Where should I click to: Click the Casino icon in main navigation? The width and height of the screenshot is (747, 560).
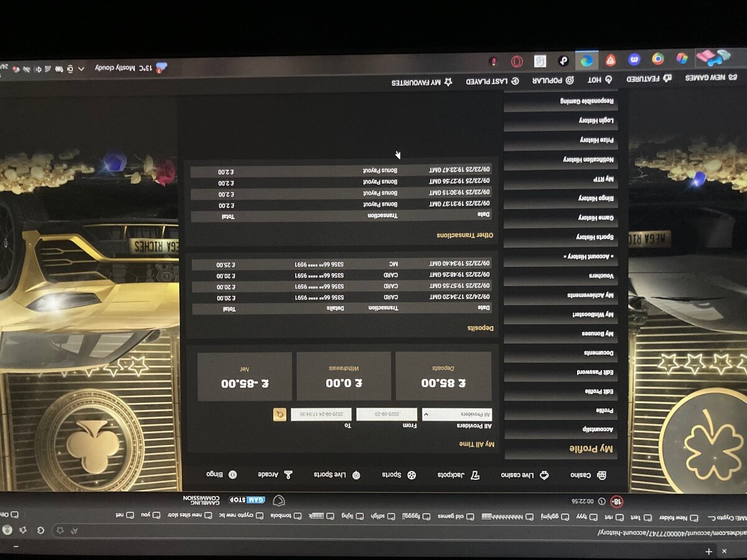pos(601,475)
